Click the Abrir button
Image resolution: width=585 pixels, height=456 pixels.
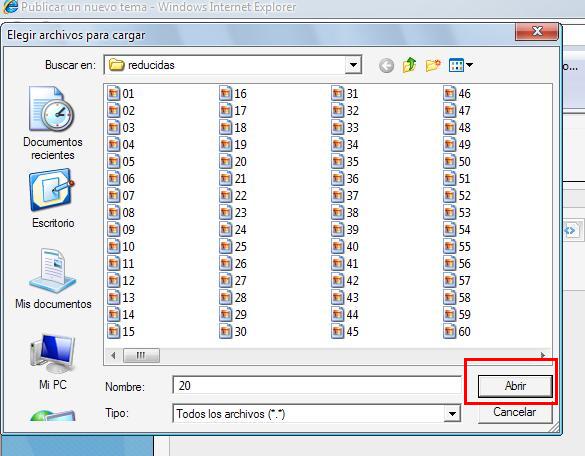tap(515, 386)
